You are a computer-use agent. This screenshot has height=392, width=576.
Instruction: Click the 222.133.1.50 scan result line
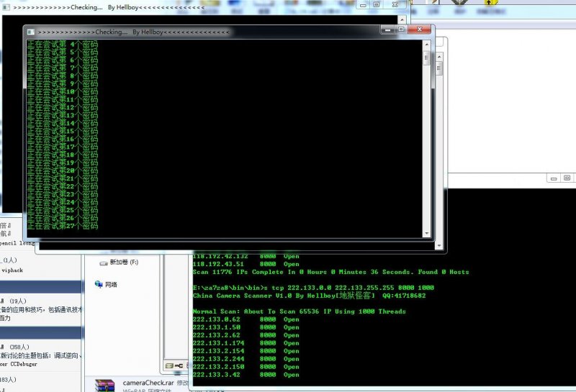(246, 327)
